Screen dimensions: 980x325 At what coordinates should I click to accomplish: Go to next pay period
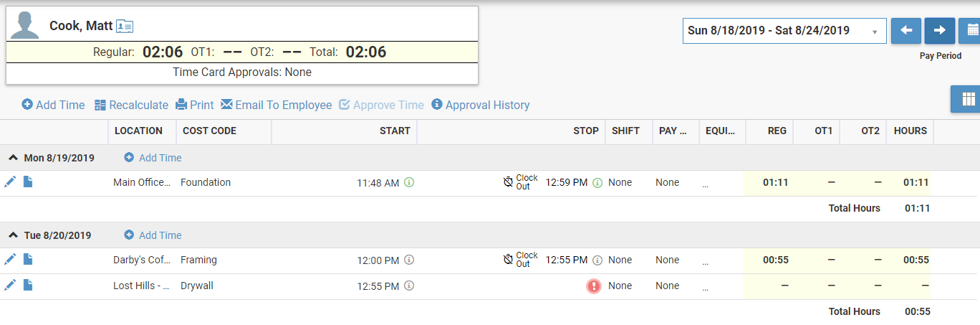point(939,31)
